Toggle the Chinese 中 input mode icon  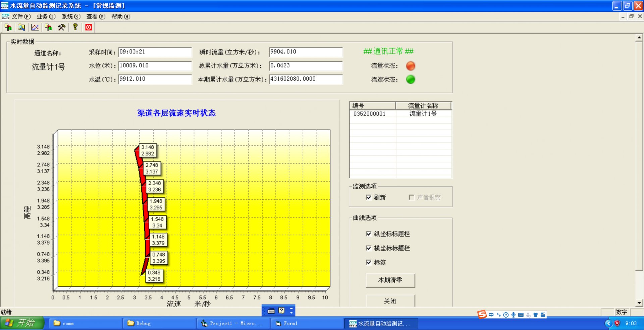pos(491,315)
